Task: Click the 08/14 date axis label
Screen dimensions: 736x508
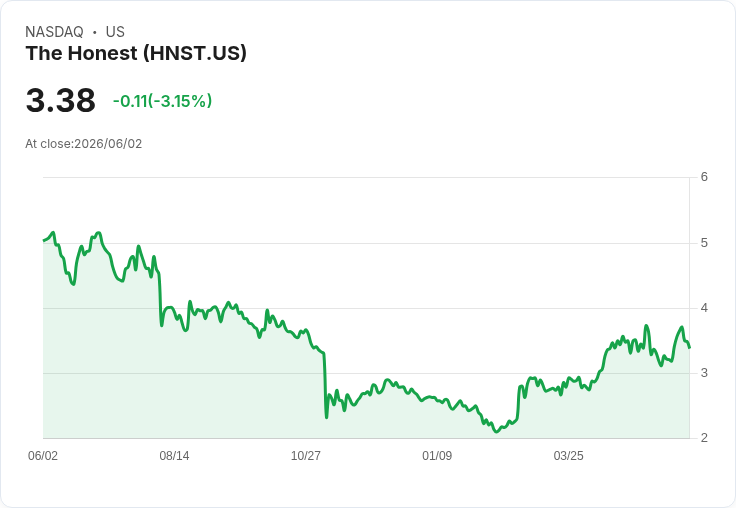Action: pos(174,455)
